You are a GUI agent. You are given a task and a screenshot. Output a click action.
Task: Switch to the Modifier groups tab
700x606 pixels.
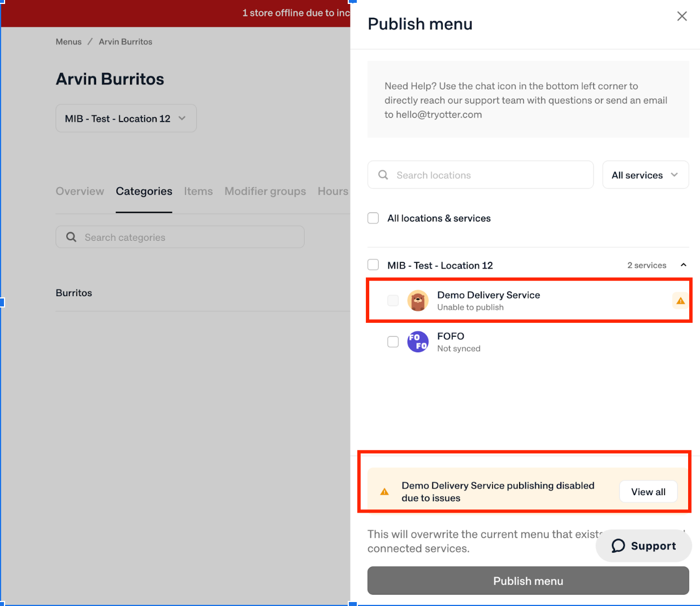(265, 191)
